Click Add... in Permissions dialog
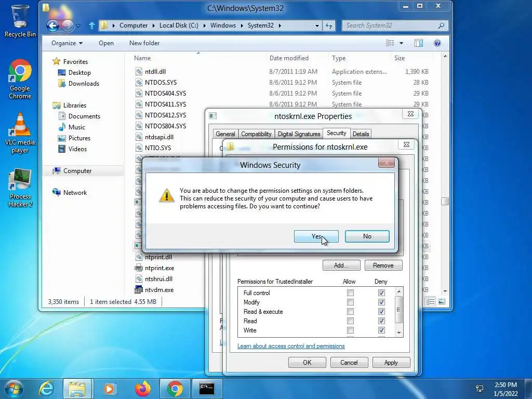Screen dimensions: 532x399 pyautogui.click(x=341, y=265)
